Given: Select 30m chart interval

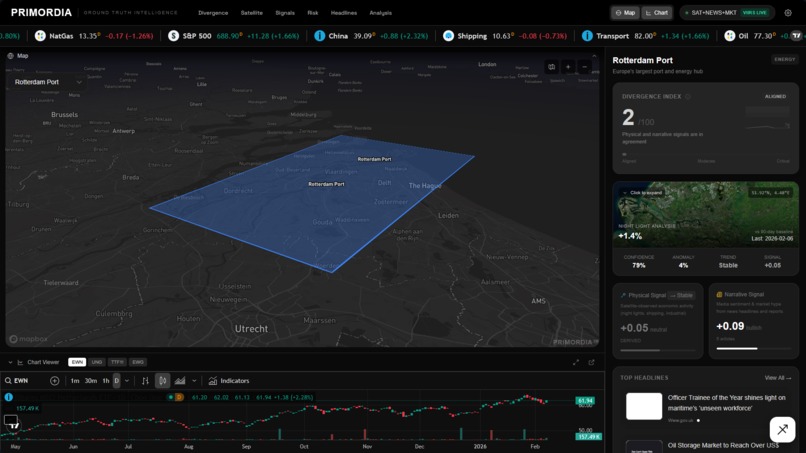Looking at the screenshot, I should pos(91,381).
